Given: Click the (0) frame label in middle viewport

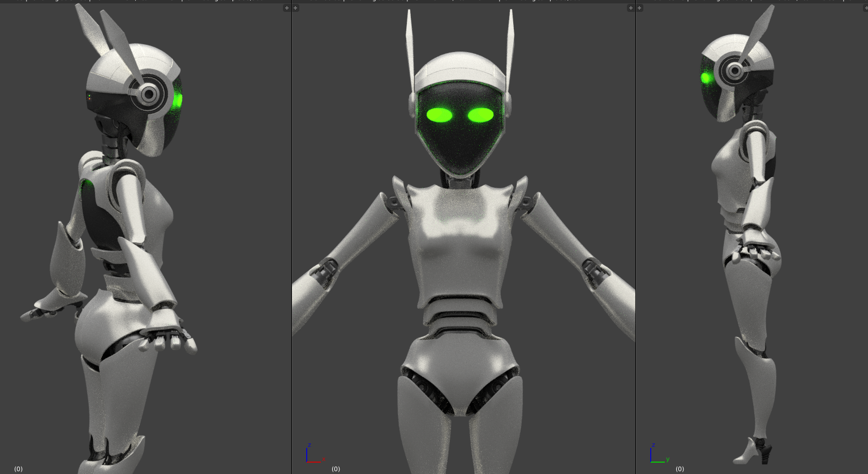Looking at the screenshot, I should click(x=336, y=469).
